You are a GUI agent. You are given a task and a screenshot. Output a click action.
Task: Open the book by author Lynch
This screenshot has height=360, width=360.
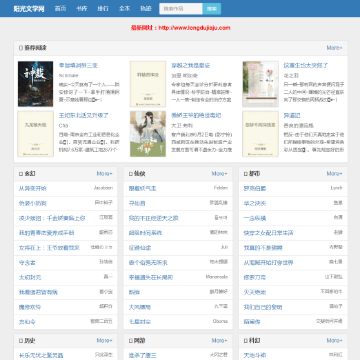click(x=255, y=188)
